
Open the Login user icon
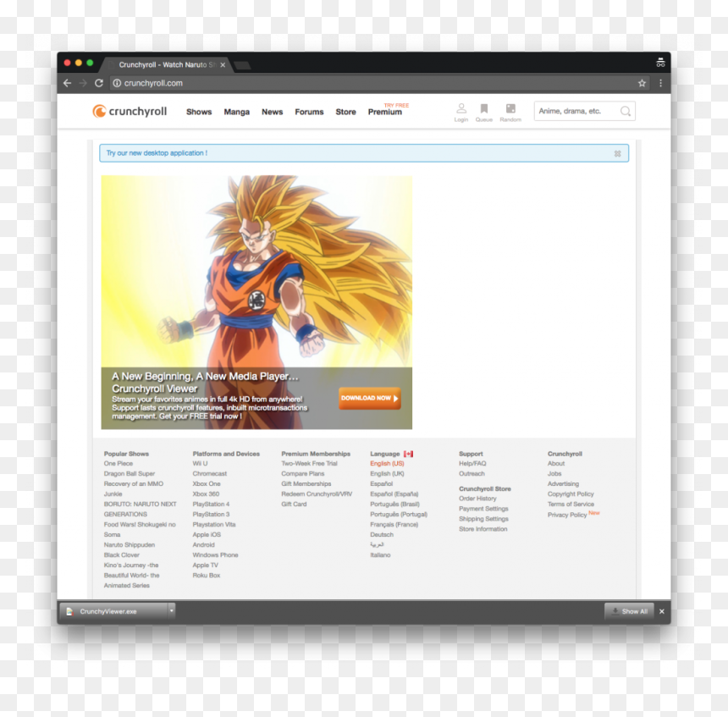click(461, 113)
